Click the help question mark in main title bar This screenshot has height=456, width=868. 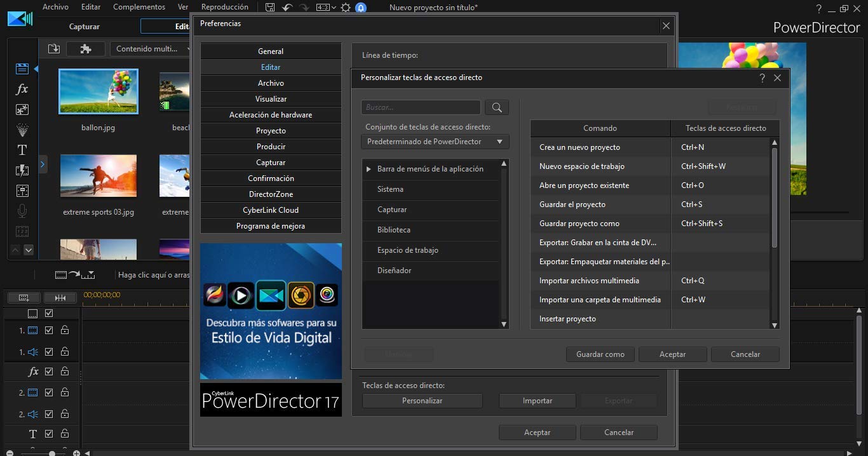click(819, 8)
